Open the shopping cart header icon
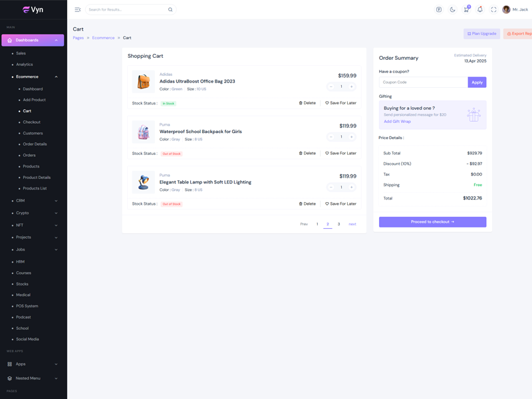Image resolution: width=532 pixels, height=399 pixels. click(466, 10)
